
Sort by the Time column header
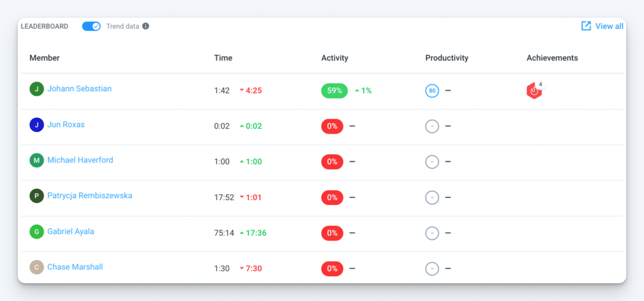pos(223,58)
